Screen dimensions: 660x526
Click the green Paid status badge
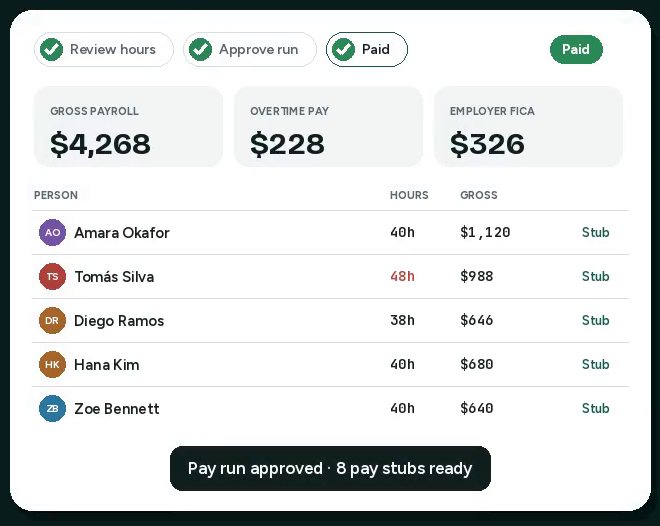pyautogui.click(x=576, y=50)
